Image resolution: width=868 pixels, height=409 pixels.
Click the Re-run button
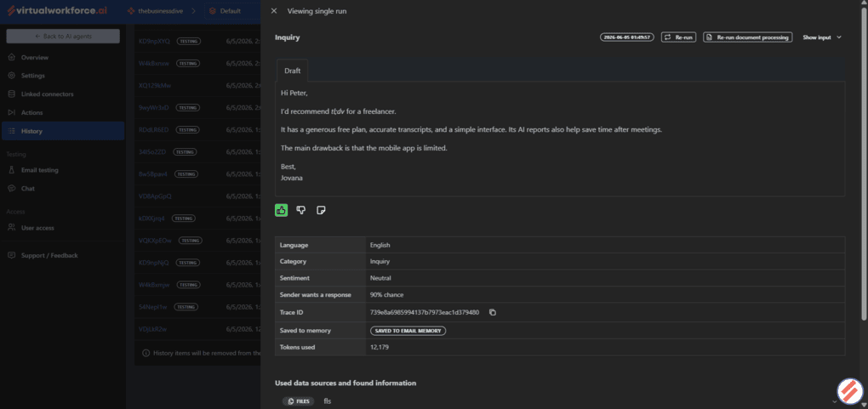click(678, 37)
